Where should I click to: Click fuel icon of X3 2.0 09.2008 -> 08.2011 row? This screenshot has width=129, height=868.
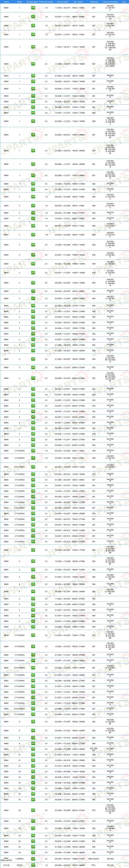pyautogui.click(x=33, y=777)
